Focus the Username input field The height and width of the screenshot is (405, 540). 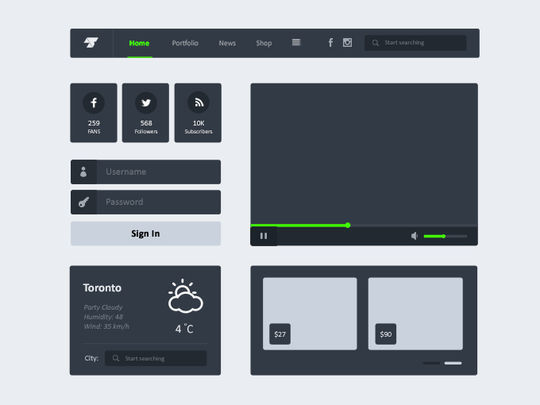(x=146, y=172)
